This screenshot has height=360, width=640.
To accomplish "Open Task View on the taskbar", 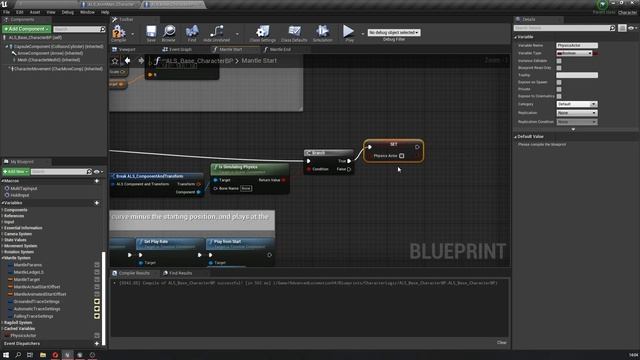I will (30, 355).
